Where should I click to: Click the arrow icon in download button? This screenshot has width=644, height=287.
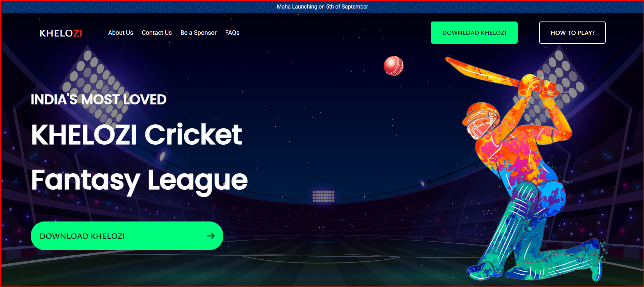(211, 236)
